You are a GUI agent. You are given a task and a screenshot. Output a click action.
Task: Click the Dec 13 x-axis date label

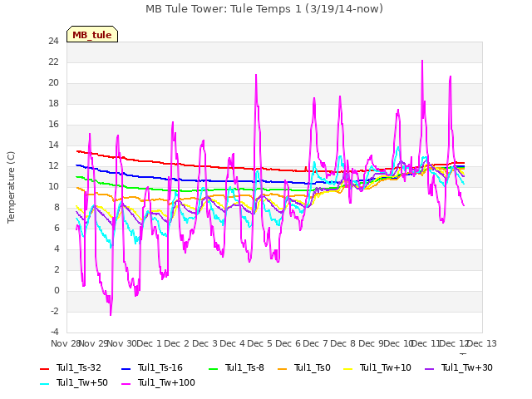point(482,343)
